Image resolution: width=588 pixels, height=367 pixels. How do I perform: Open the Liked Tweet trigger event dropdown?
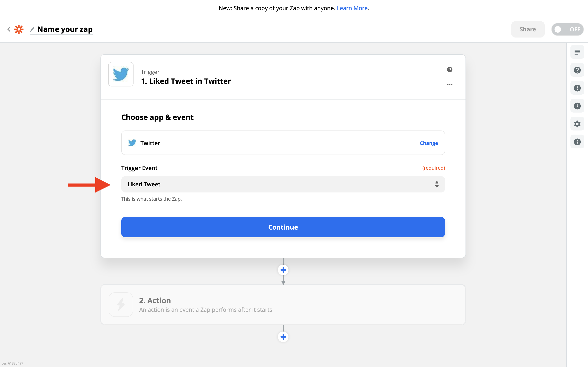click(x=283, y=184)
